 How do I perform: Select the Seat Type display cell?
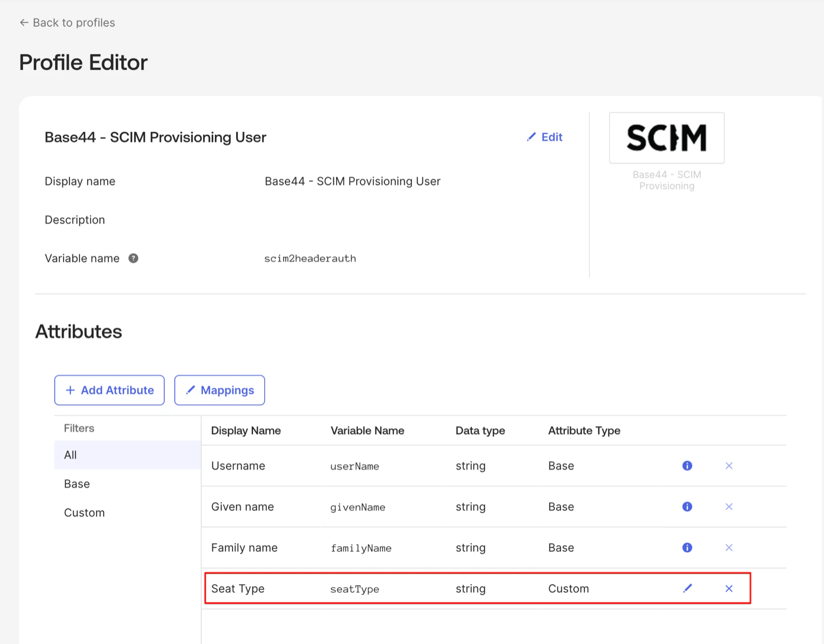pyautogui.click(x=238, y=589)
